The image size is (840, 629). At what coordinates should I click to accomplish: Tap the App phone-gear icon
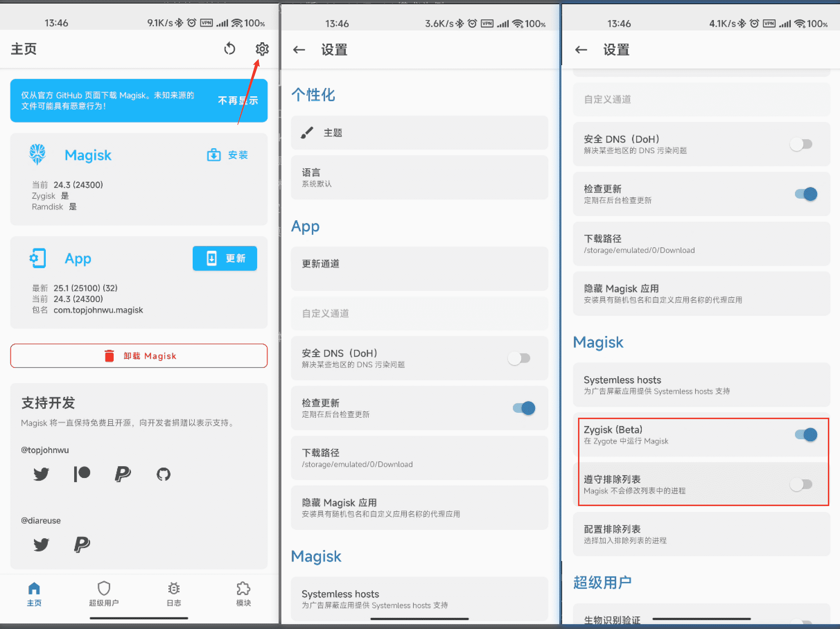pyautogui.click(x=37, y=258)
